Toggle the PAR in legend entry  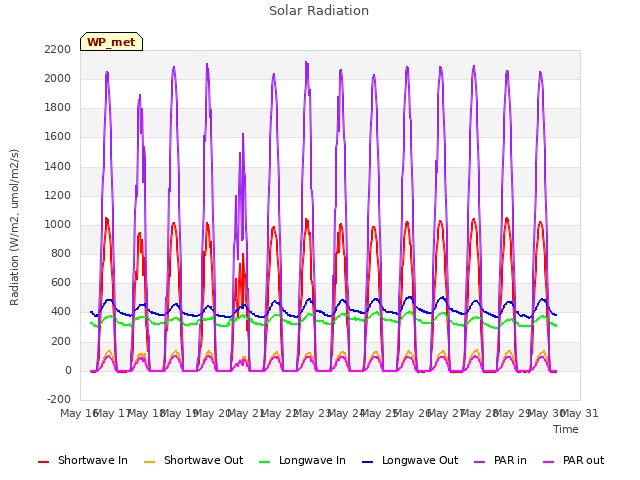pyautogui.click(x=500, y=460)
